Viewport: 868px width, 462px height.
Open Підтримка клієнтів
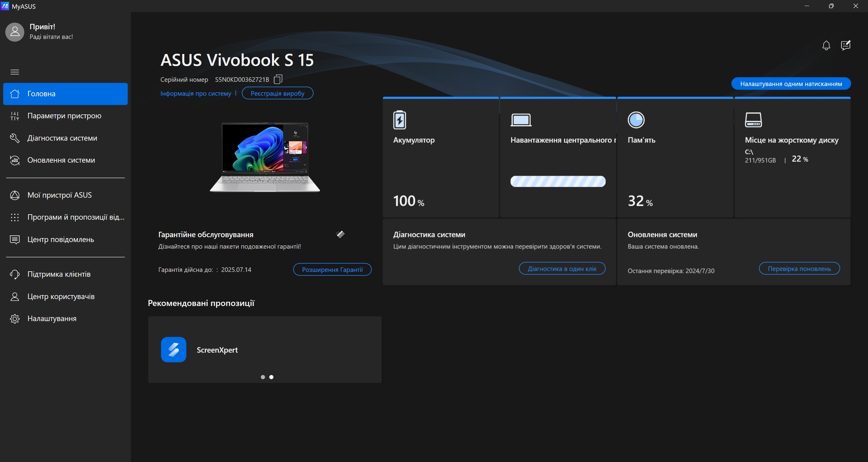pos(65,274)
